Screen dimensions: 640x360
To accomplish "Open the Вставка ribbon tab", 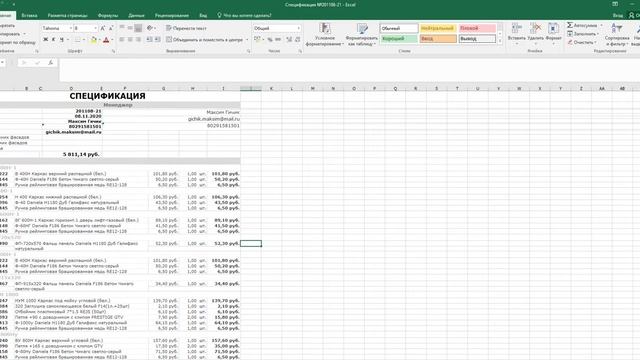I will pos(29,16).
